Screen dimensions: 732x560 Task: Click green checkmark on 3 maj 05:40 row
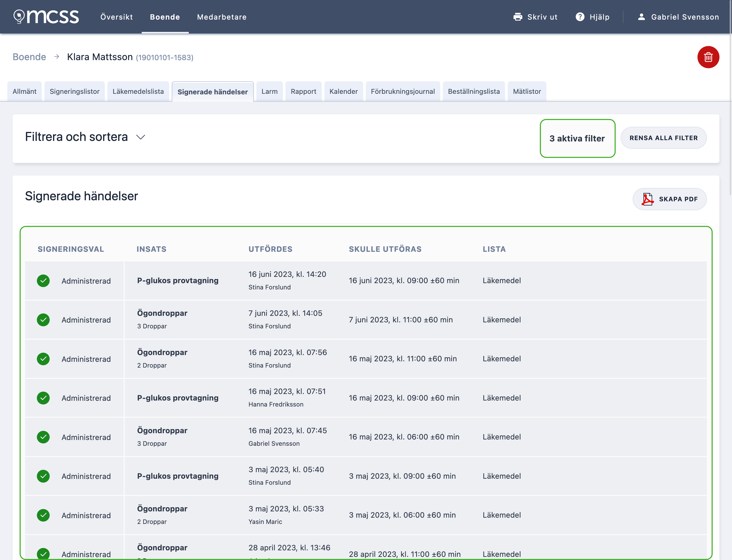pyautogui.click(x=43, y=476)
